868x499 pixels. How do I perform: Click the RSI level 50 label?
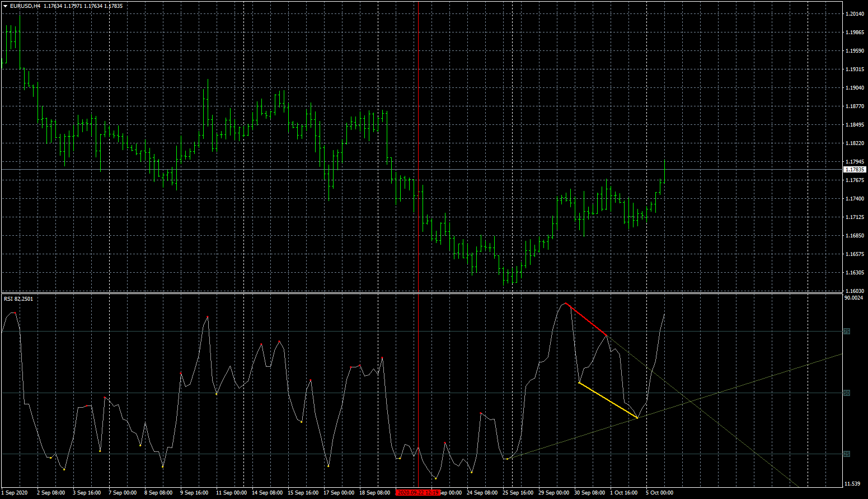coord(847,393)
